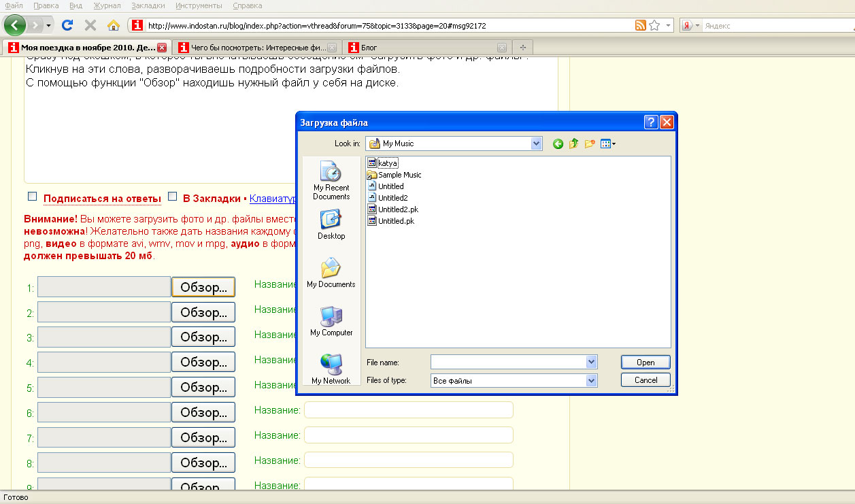This screenshot has width=855, height=504.
Task: Select Desktop in the file dialog sidebar
Action: 331,225
